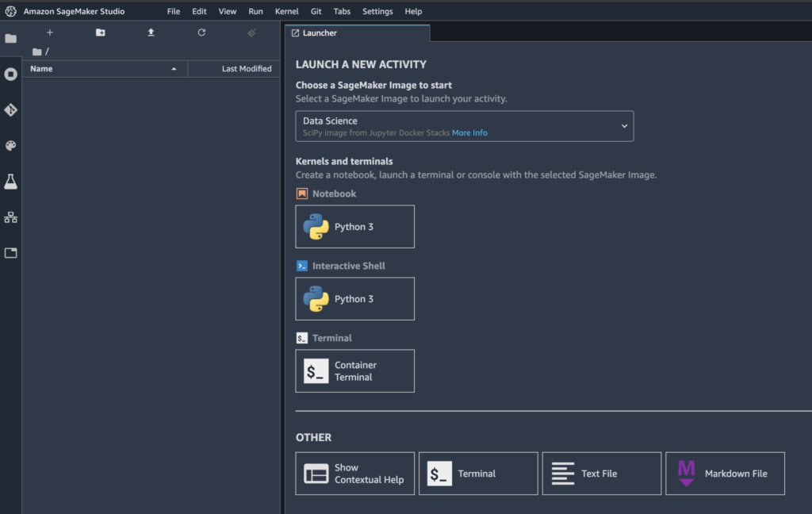Open the new launcher with the plus icon
The image size is (812, 514).
(49, 33)
